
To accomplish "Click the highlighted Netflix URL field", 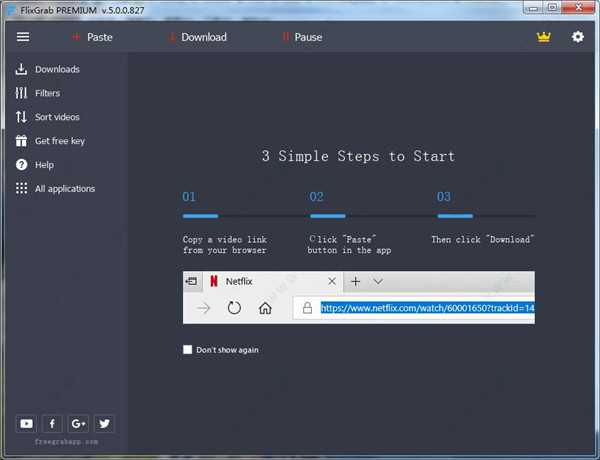I will 427,308.
